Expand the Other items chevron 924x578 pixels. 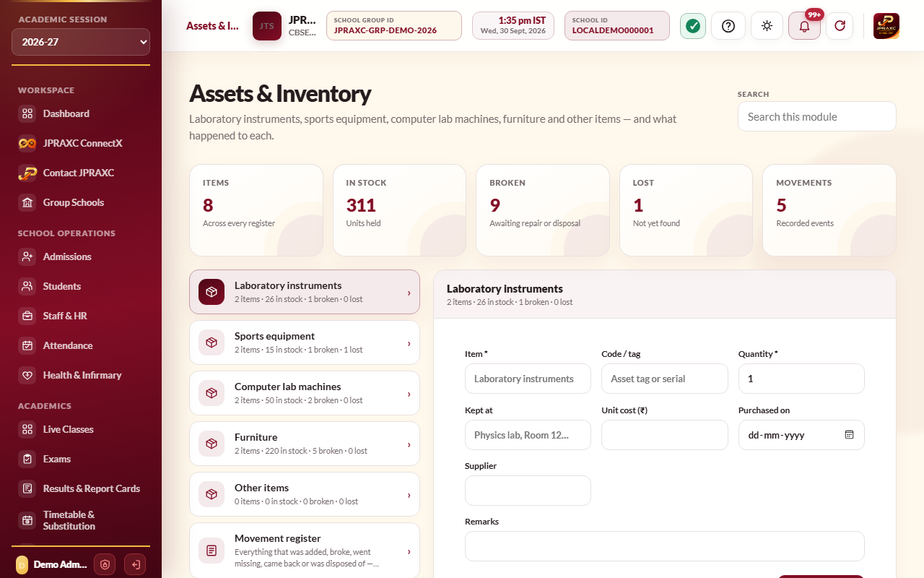(409, 495)
